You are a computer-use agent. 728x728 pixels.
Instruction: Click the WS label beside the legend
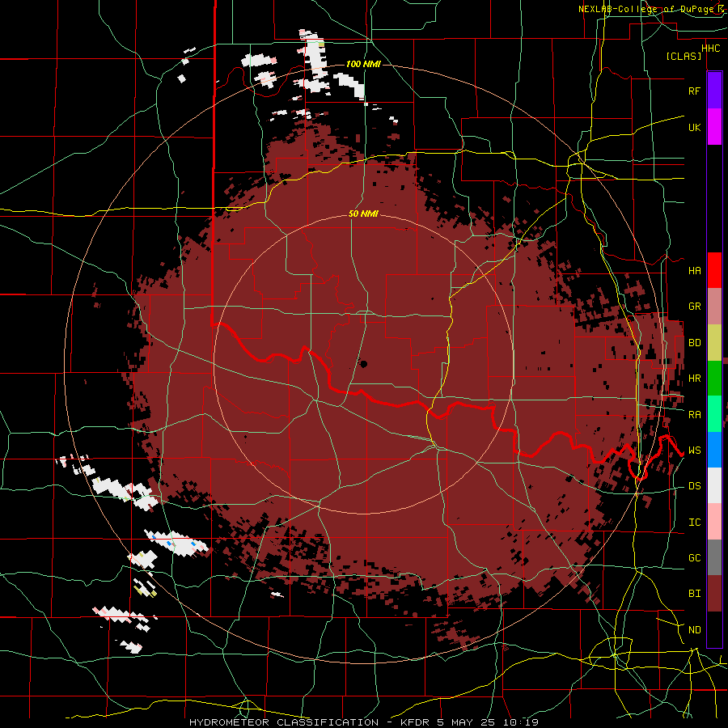pyautogui.click(x=694, y=450)
